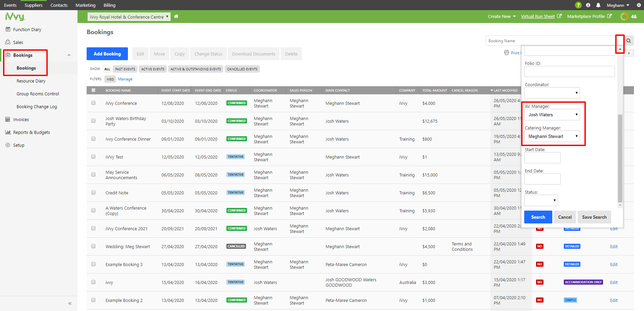The image size is (644, 311).
Task: Check the iVvy Test row checkbox
Action: pos(93,157)
